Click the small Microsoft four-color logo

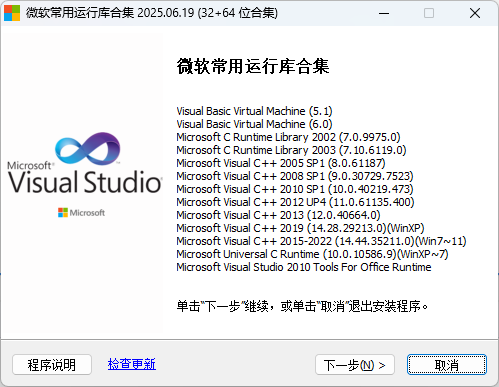pyautogui.click(x=63, y=213)
